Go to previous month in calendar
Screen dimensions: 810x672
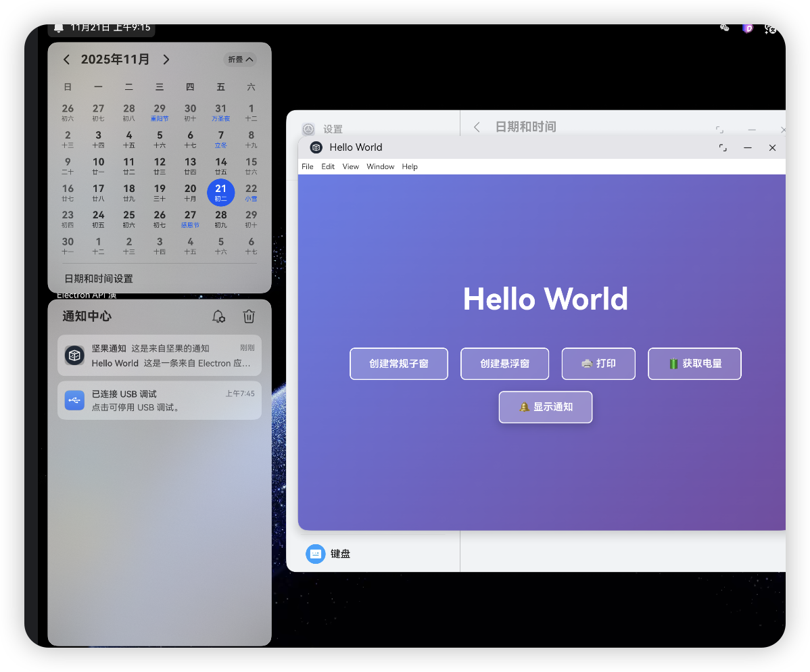click(66, 59)
